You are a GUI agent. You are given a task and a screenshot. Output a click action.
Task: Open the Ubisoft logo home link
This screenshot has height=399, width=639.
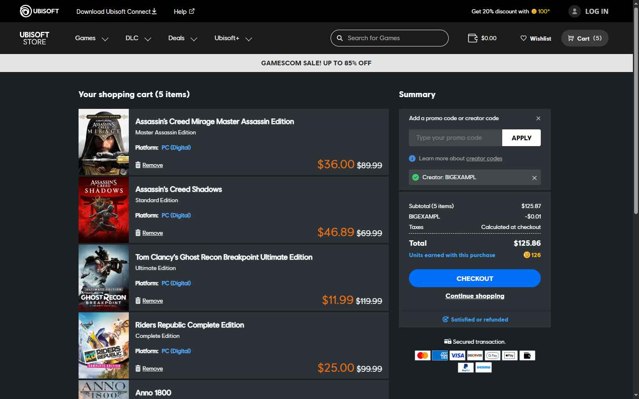(x=39, y=11)
